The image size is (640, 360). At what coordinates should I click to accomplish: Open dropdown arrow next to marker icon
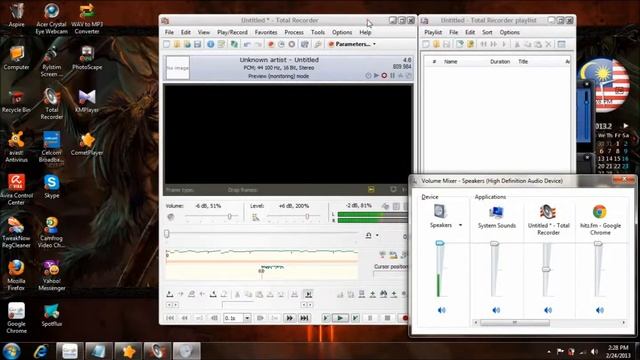tap(377, 236)
